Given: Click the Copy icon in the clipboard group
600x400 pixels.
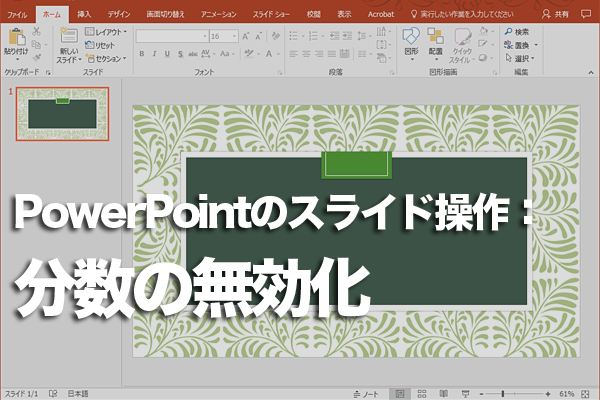Looking at the screenshot, I should pyautogui.click(x=36, y=45).
